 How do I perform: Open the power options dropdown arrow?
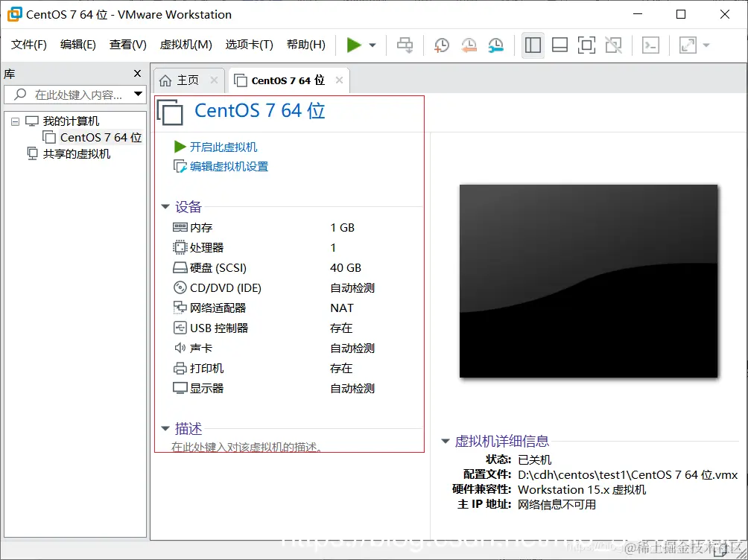tap(373, 45)
